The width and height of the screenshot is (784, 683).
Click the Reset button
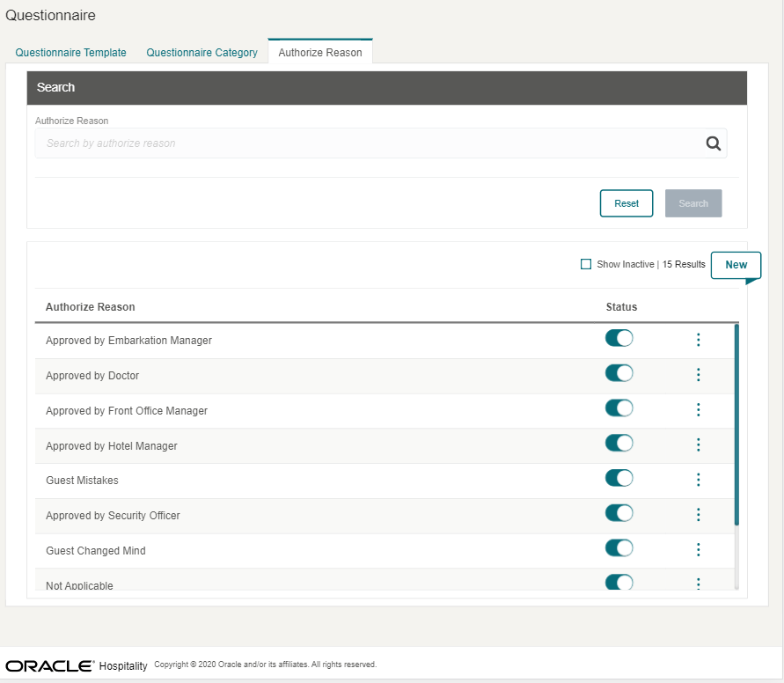626,203
